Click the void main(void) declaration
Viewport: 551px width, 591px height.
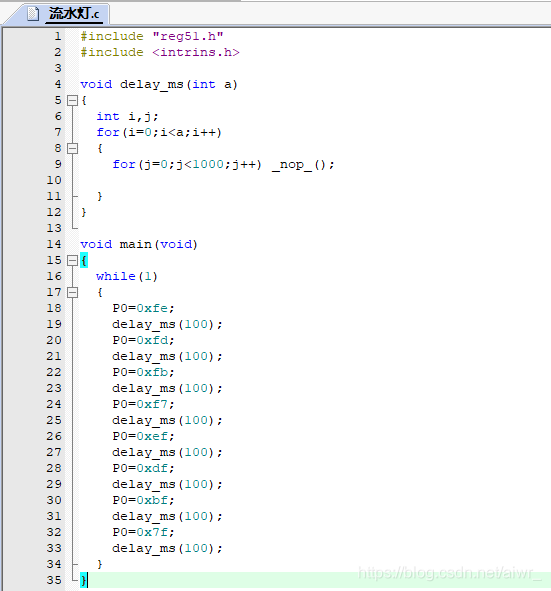(x=139, y=245)
